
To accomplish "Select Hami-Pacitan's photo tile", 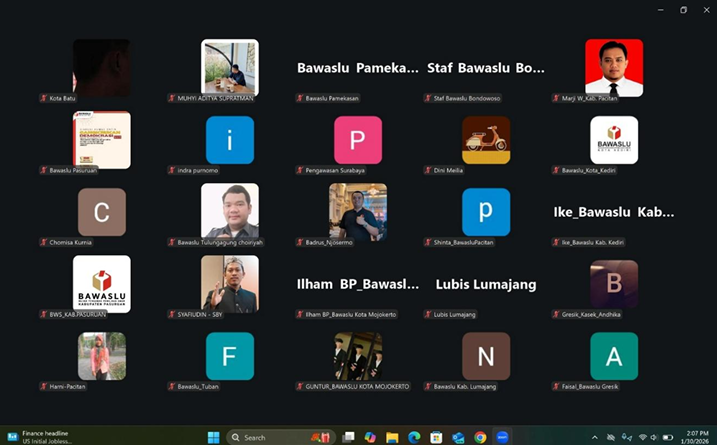I will [x=102, y=356].
